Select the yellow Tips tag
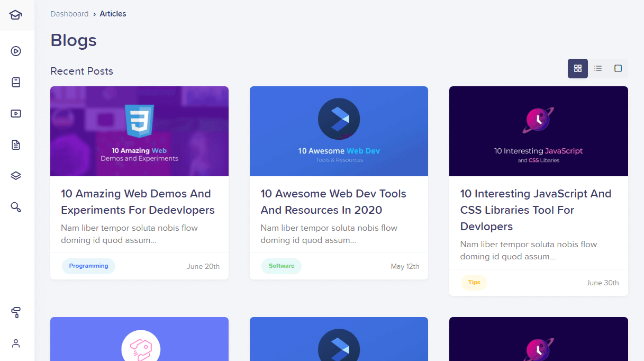The image size is (644, 361). [474, 282]
